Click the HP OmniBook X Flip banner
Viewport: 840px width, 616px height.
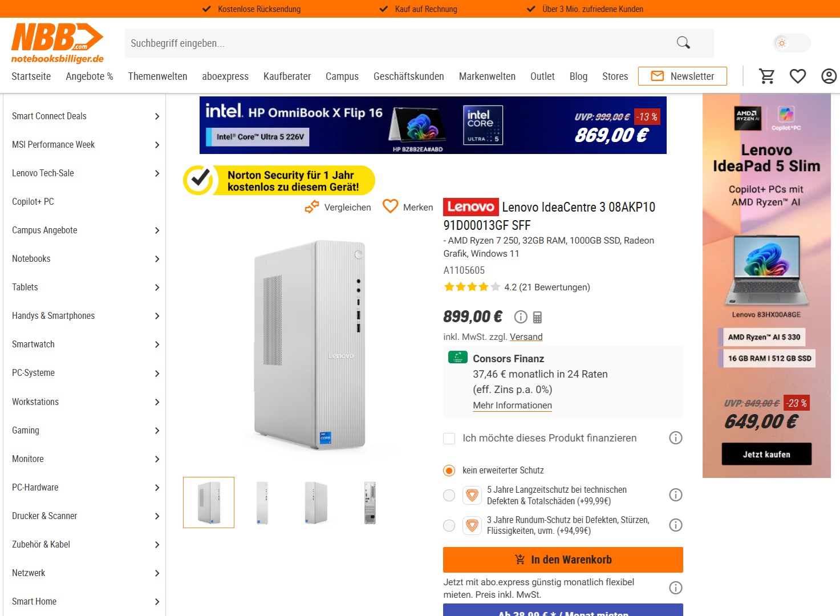coord(433,125)
